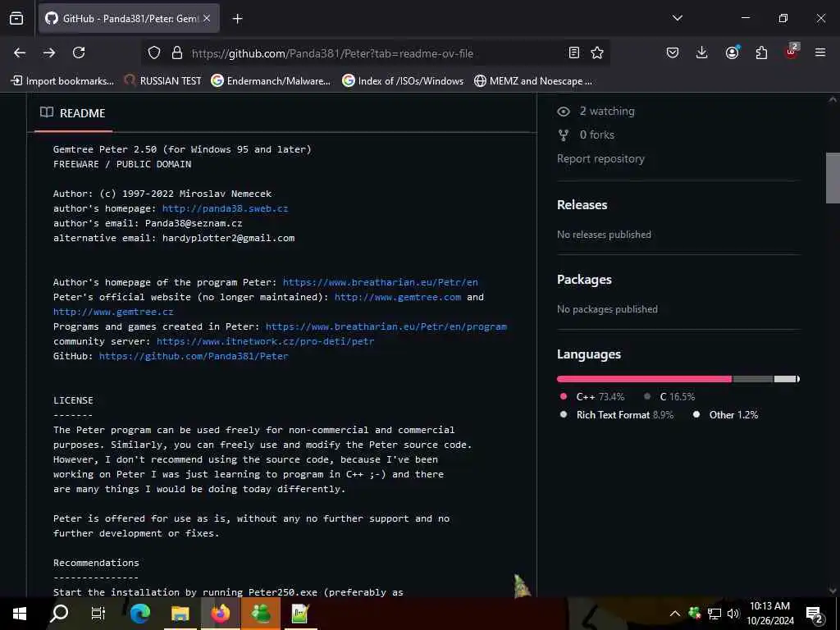Viewport: 840px width, 630px height.
Task: Open itnetwork.cz/pro-deti/petr community link
Action: click(x=265, y=341)
